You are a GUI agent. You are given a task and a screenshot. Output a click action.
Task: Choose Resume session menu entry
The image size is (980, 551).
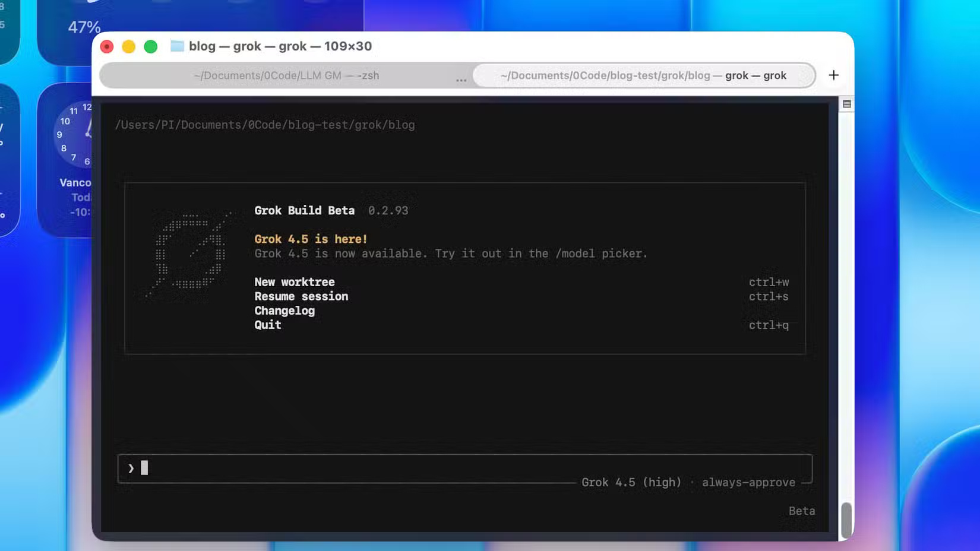[x=301, y=296]
